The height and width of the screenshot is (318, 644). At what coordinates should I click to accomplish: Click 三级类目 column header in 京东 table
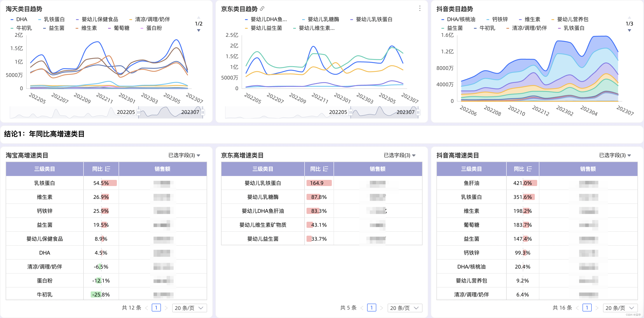coord(263,169)
